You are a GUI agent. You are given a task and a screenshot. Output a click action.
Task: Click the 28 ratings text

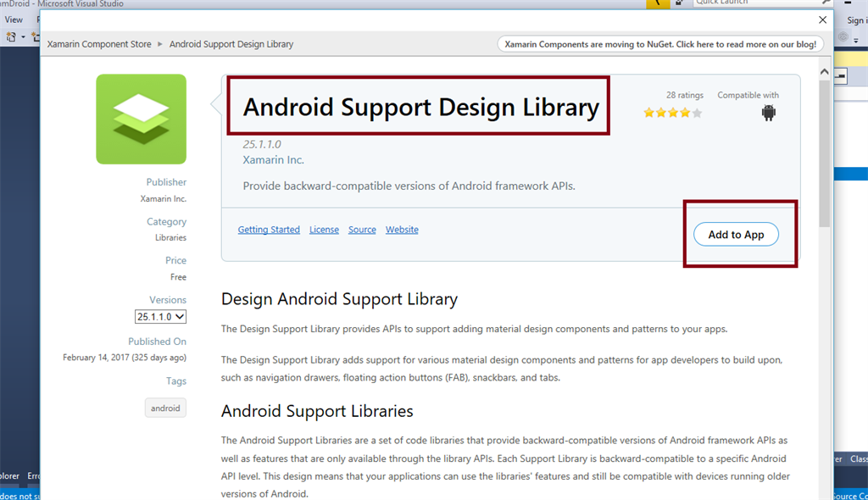685,95
